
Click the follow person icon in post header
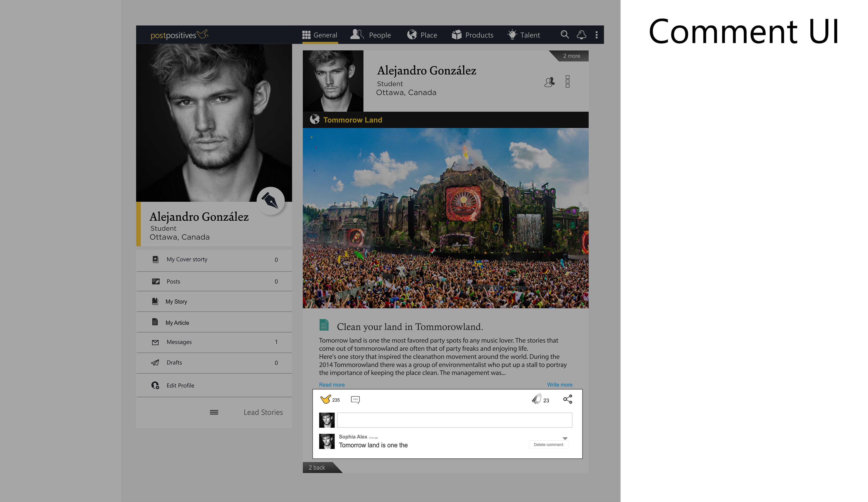coord(549,82)
